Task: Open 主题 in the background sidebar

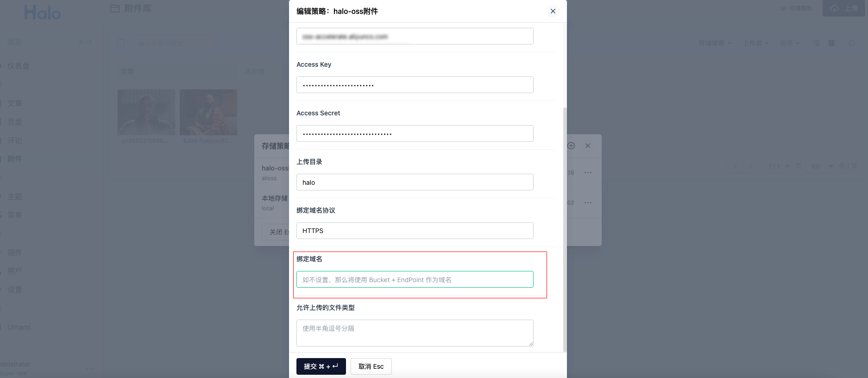Action: [15, 196]
